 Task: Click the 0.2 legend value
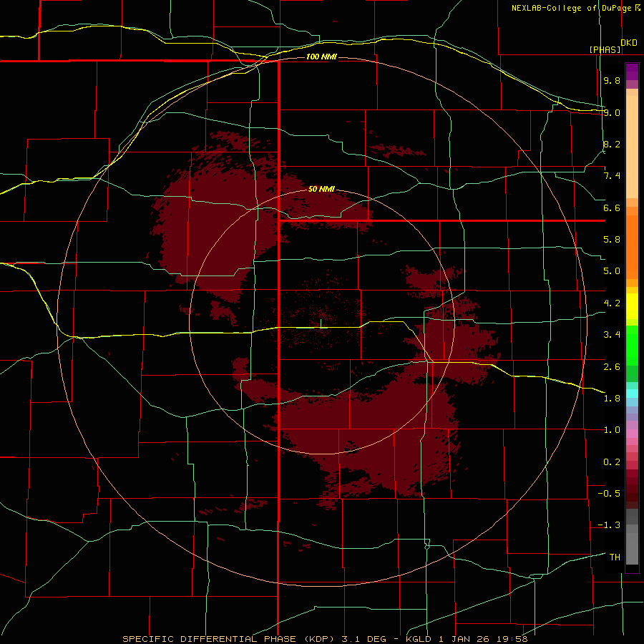click(x=612, y=462)
